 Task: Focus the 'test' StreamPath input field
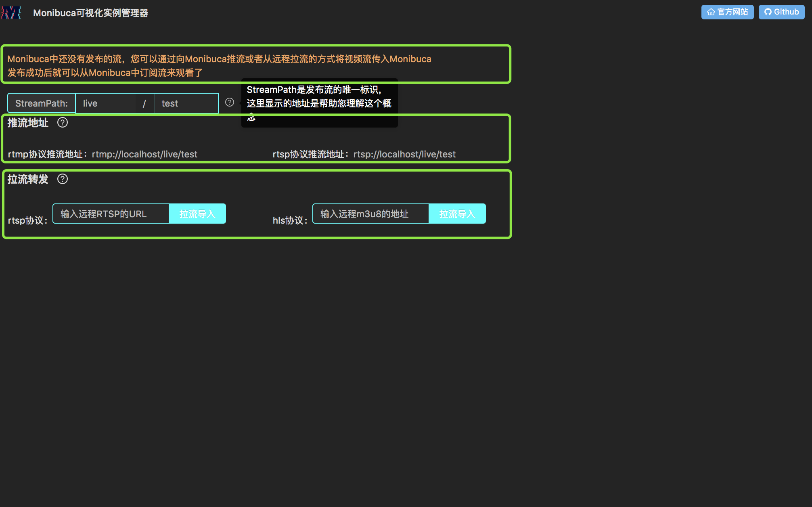[186, 103]
